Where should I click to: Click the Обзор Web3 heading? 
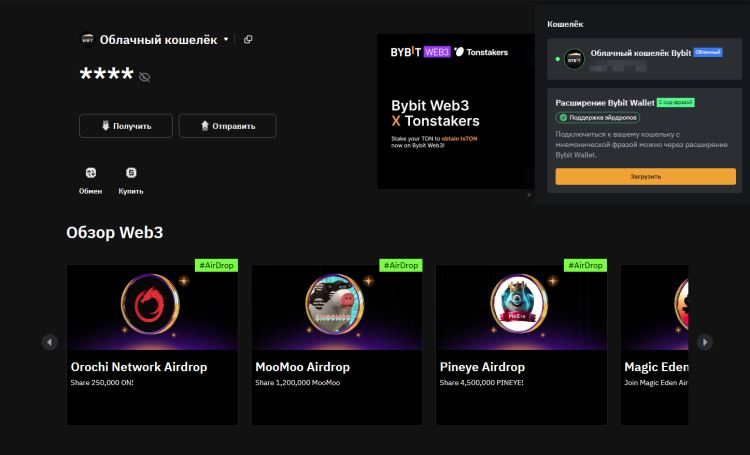tap(115, 233)
